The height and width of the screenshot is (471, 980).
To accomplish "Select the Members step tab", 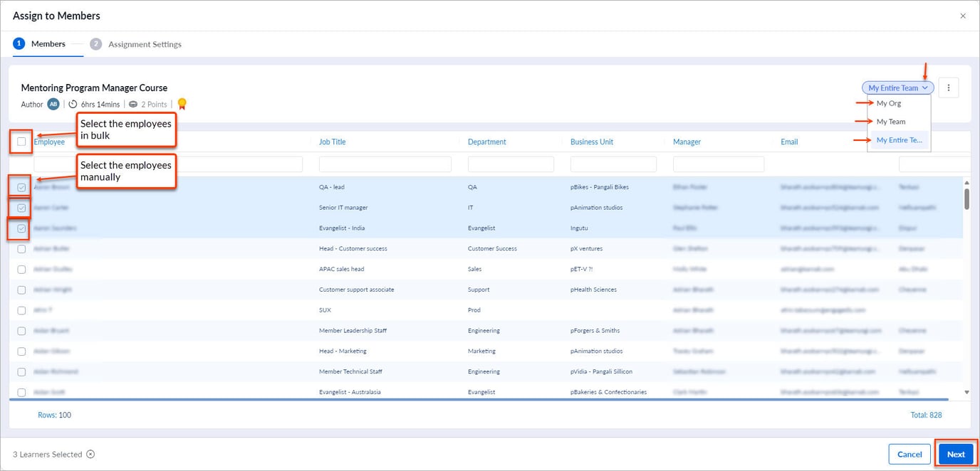I will [48, 44].
